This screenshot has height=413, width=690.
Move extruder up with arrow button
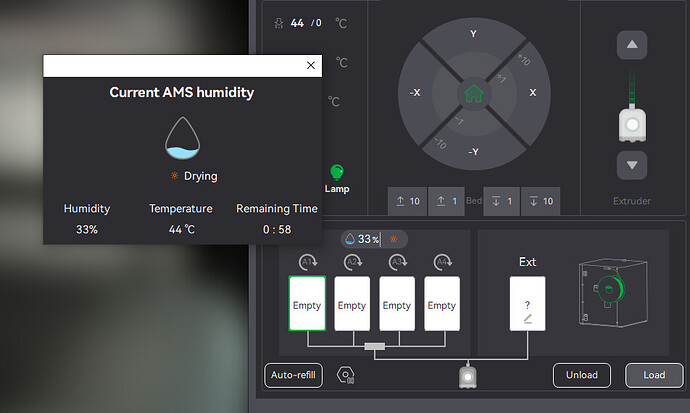[632, 45]
